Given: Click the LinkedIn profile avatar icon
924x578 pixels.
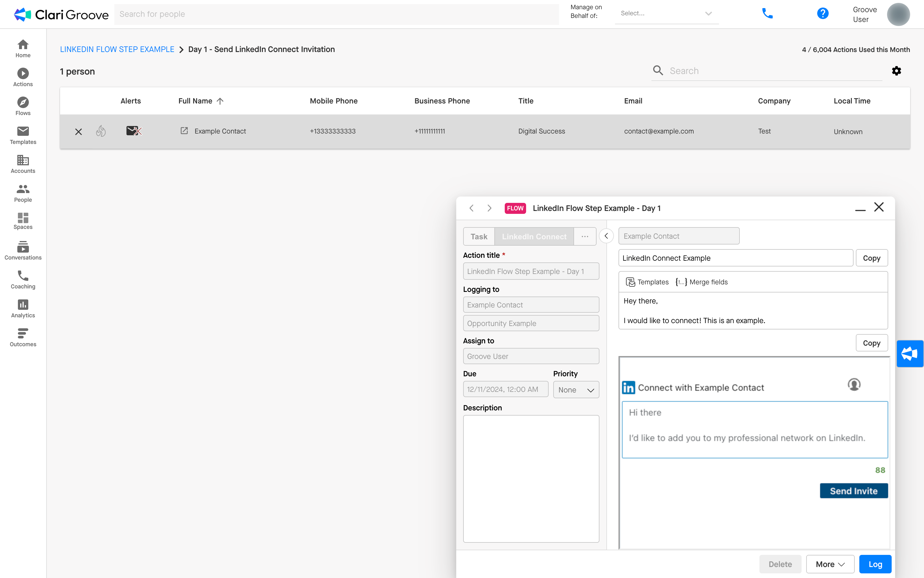Looking at the screenshot, I should coord(854,385).
